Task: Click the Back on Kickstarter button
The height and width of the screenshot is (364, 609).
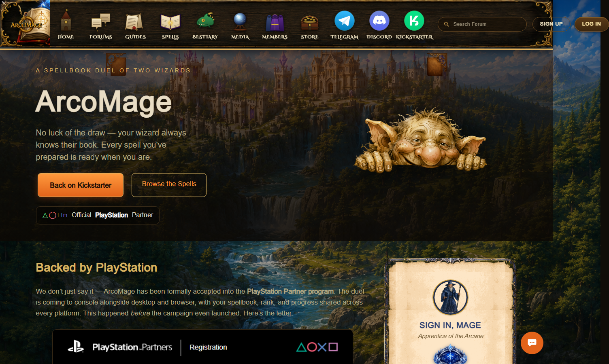Action: click(81, 185)
